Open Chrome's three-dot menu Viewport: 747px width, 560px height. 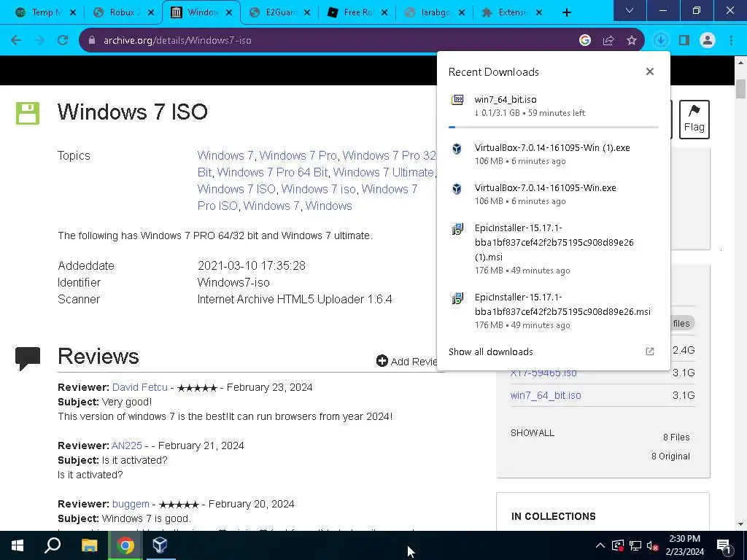tap(731, 41)
